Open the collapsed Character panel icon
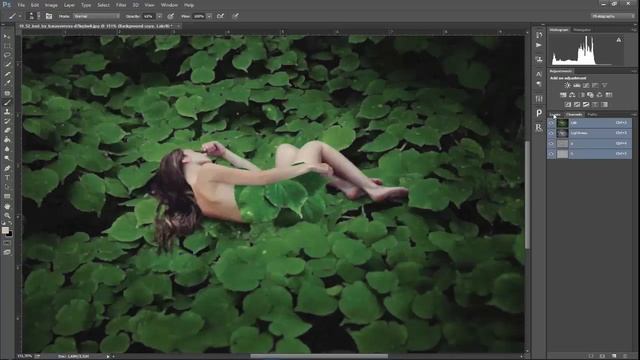Viewport: 640px width, 360px height. coord(539,74)
